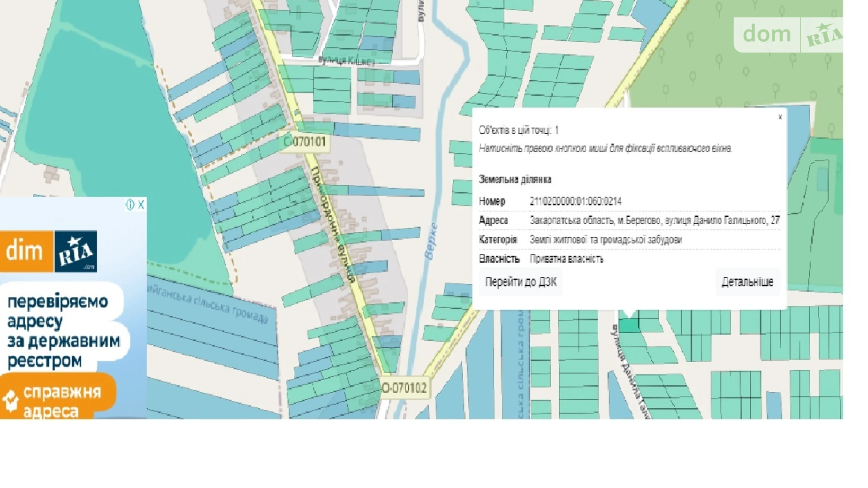This screenshot has height=488, width=868.
Task: Select the highlighted dark green parcel
Action: point(628,325)
